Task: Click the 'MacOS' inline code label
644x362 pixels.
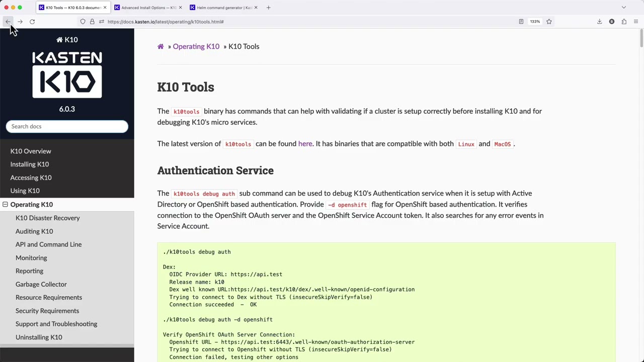Action: click(503, 144)
